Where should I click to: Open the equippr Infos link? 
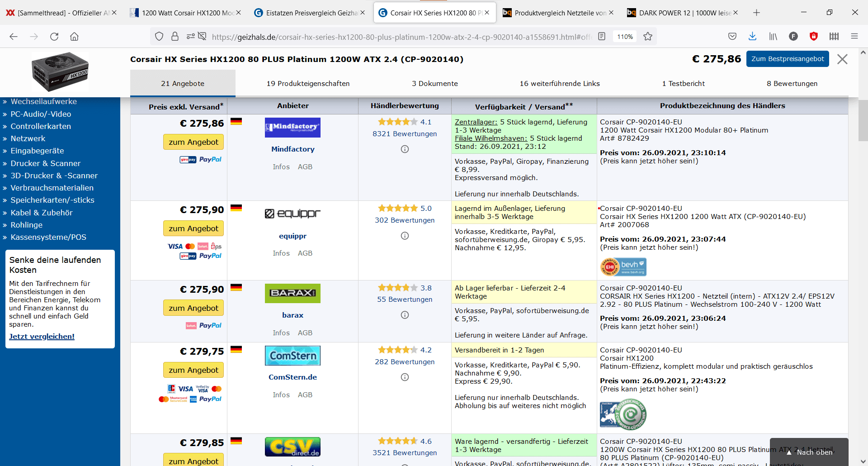pyautogui.click(x=281, y=253)
